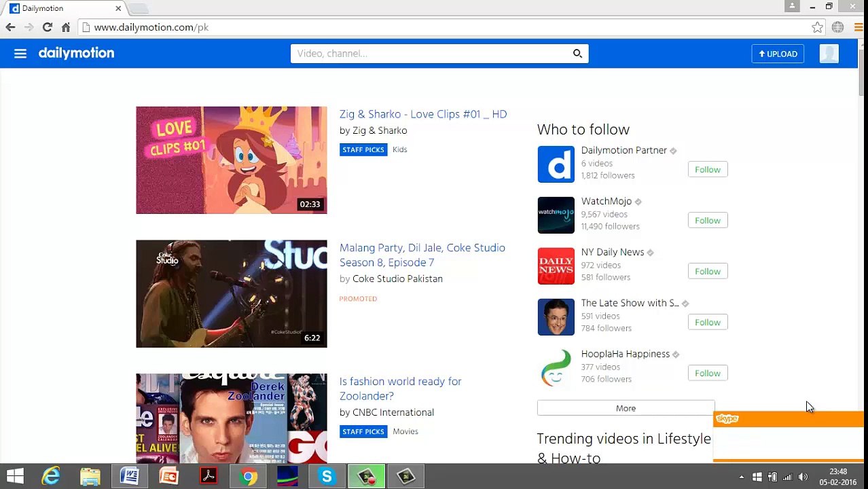Click the browser back arrow
Screen dimensions: 868x489
tap(10, 27)
